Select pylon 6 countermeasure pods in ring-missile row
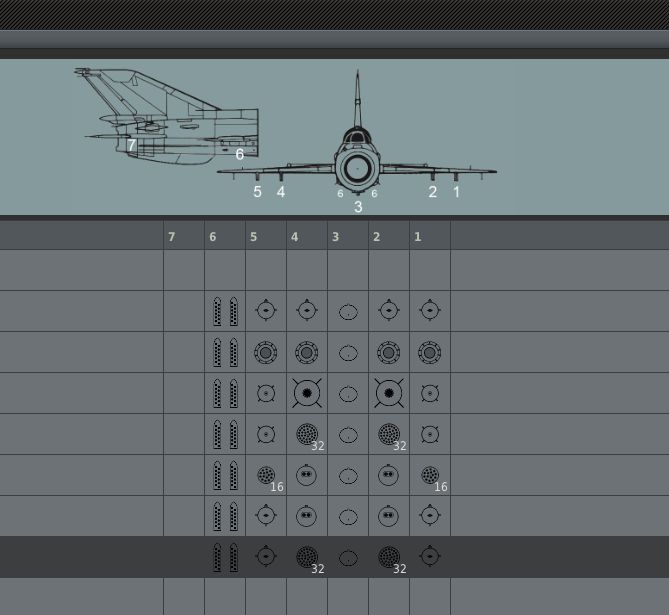Image resolution: width=669 pixels, height=615 pixels. coord(225,353)
